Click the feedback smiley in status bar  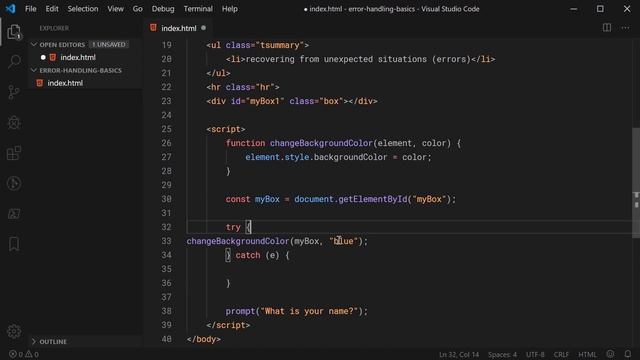611,354
